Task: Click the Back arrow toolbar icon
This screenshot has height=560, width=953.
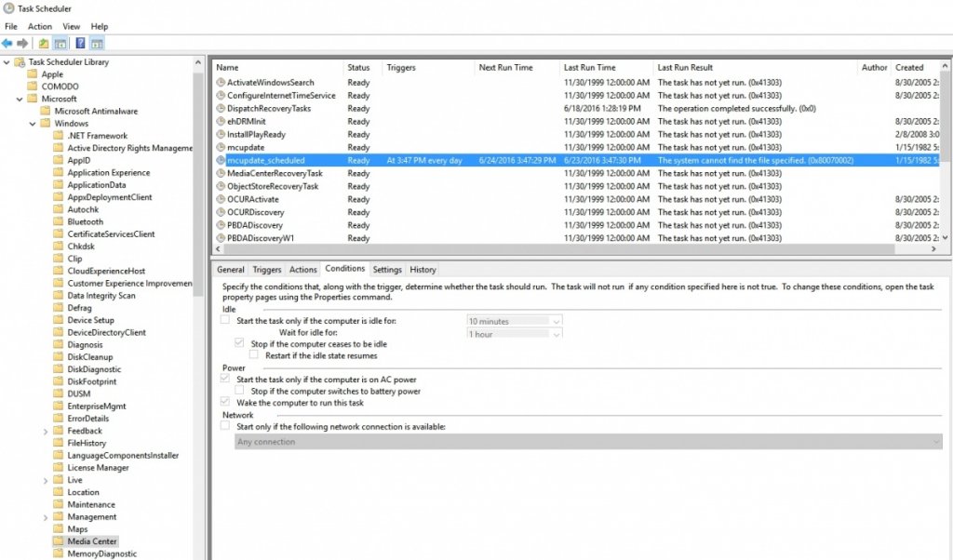Action: [x=7, y=43]
